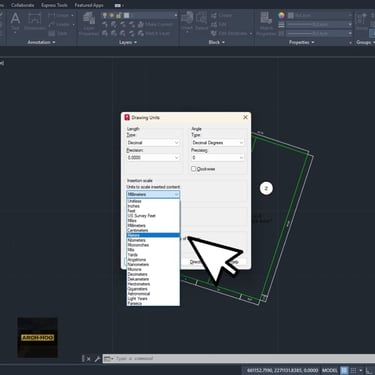Open the Length Precision 0.0000 dropdown
The width and height of the screenshot is (375, 375).
point(153,157)
